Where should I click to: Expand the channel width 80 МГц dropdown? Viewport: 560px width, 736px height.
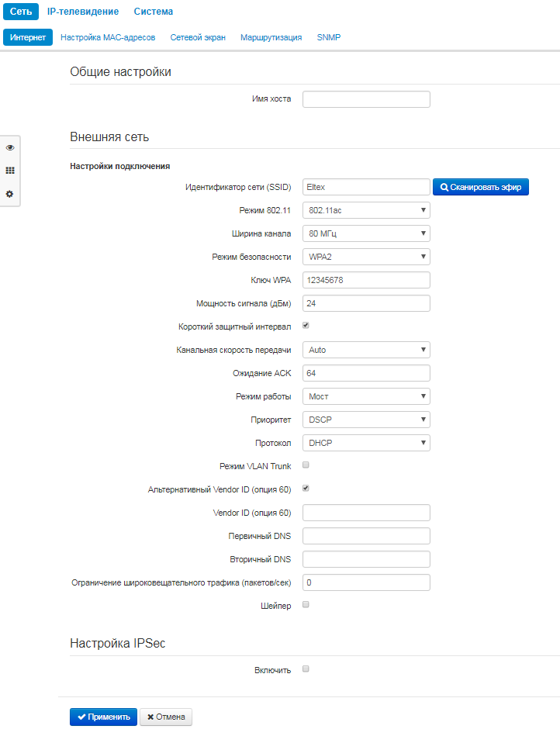pos(366,233)
